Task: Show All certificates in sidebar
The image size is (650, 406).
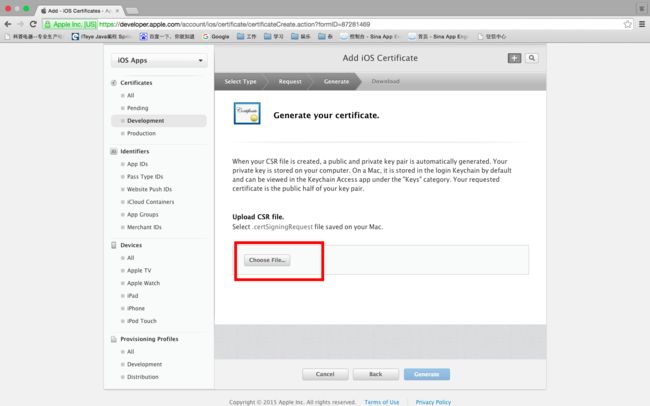Action: 131,95
